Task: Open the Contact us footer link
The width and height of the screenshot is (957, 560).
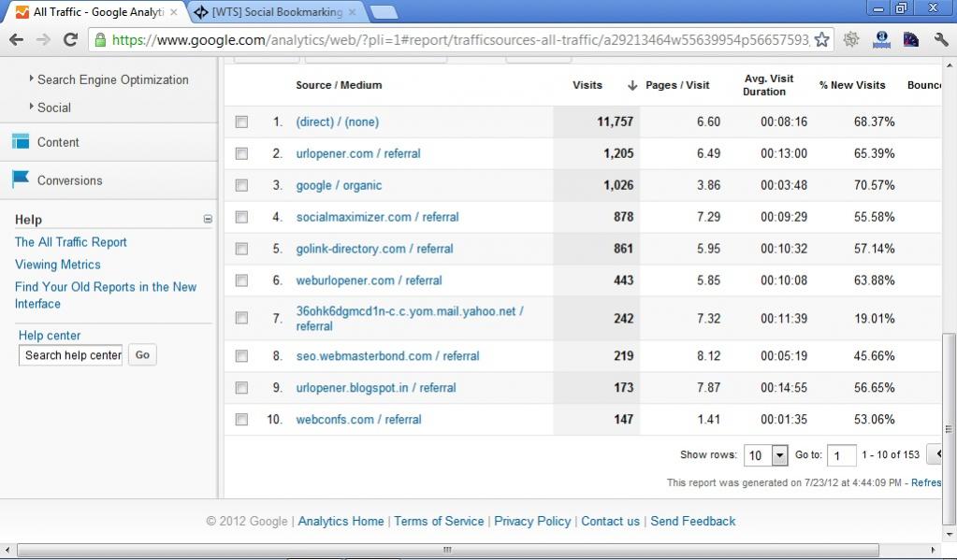Action: tap(610, 522)
